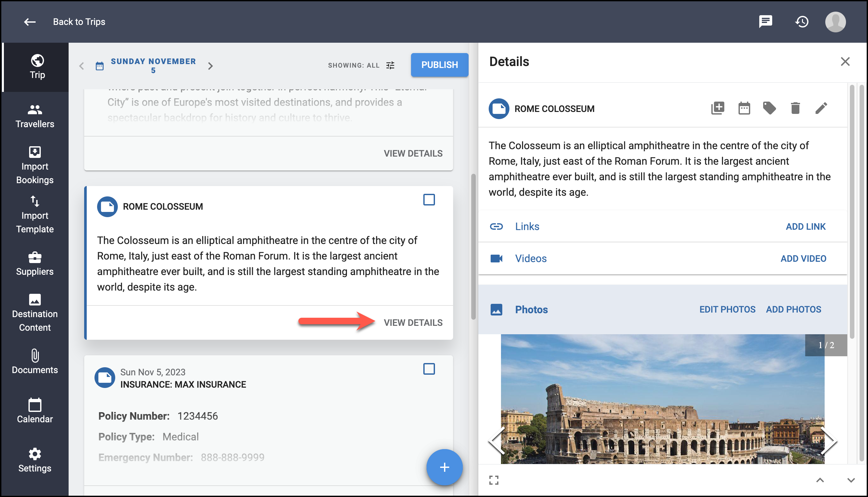Show next photo in carousel
The image size is (868, 497).
point(829,441)
